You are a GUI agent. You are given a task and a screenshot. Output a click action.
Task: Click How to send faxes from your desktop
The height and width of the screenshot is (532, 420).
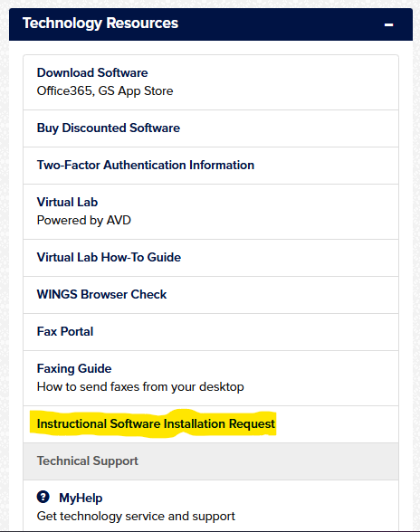pyautogui.click(x=140, y=387)
